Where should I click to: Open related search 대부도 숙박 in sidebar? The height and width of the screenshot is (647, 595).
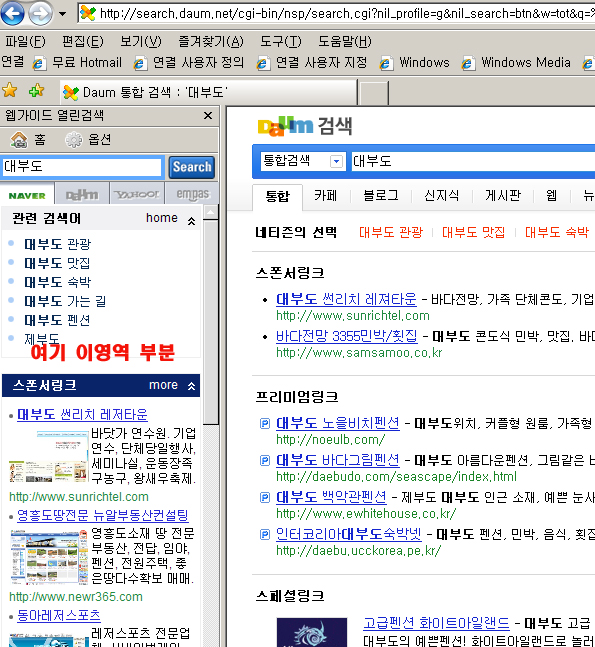57,282
